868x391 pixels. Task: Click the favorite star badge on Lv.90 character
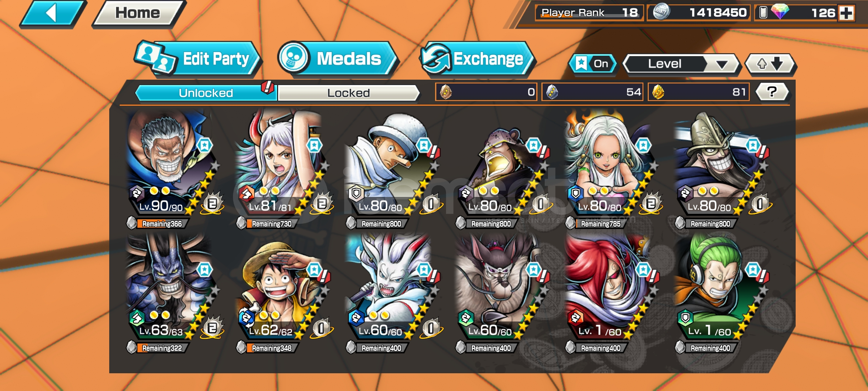(205, 146)
